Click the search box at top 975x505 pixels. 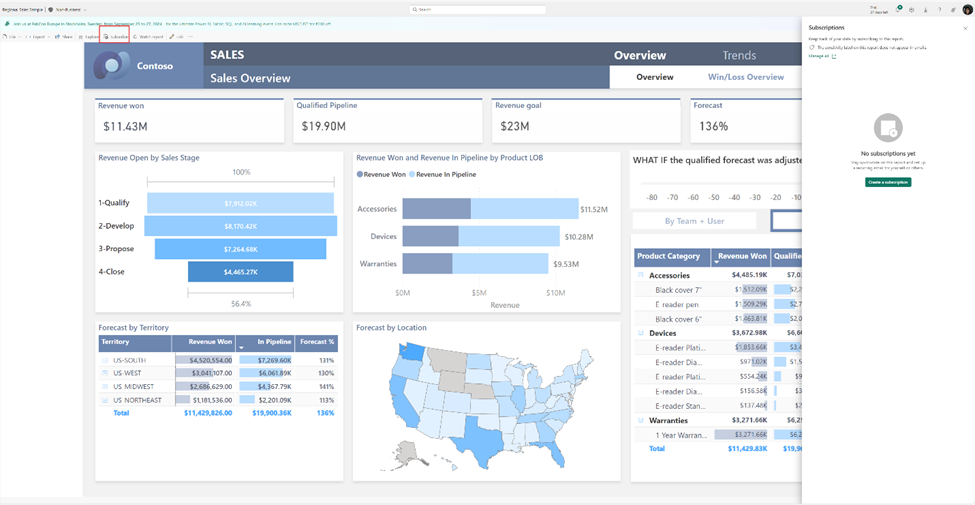coord(478,10)
